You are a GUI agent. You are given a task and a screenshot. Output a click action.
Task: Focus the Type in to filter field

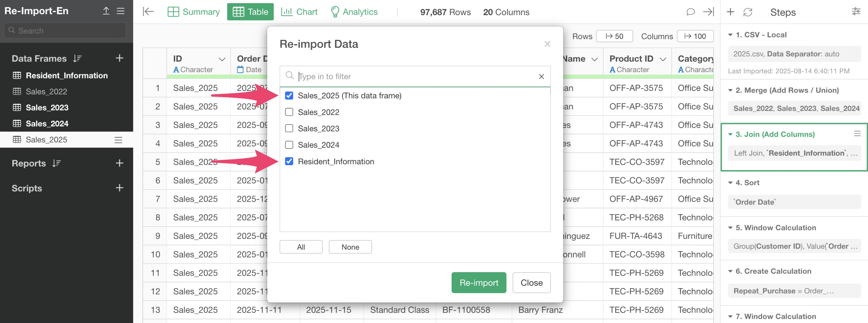pos(415,76)
